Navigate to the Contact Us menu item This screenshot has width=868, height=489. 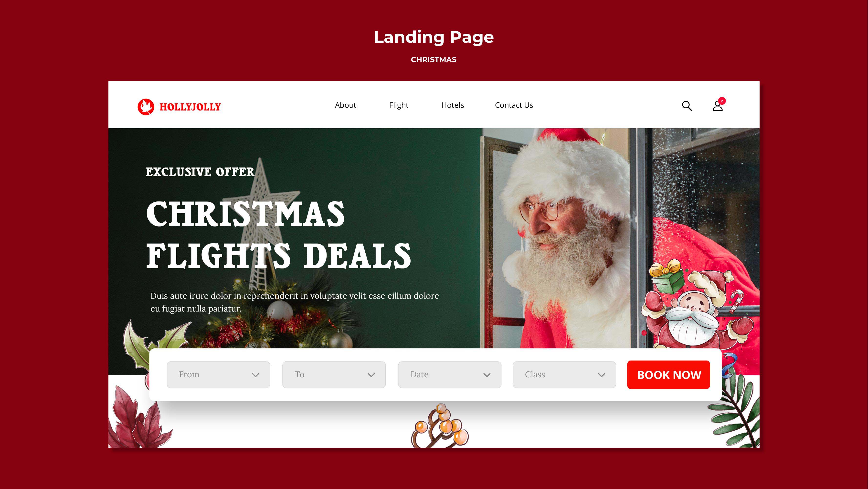(x=514, y=105)
